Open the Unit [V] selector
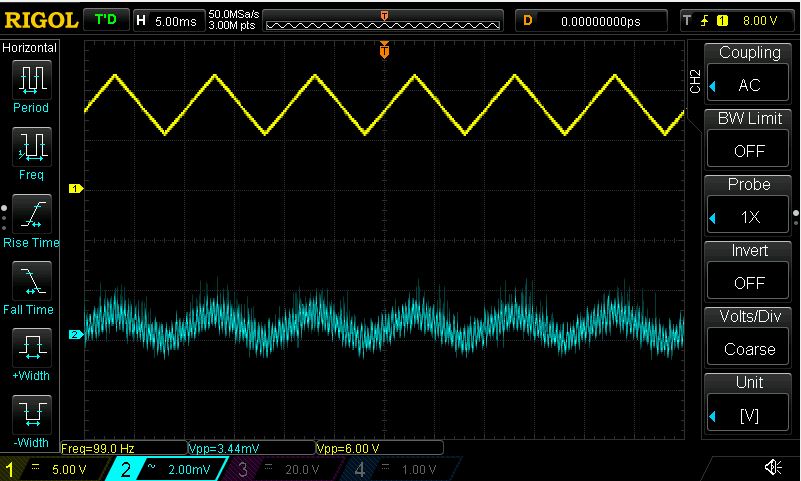This screenshot has height=481, width=801. point(748,415)
